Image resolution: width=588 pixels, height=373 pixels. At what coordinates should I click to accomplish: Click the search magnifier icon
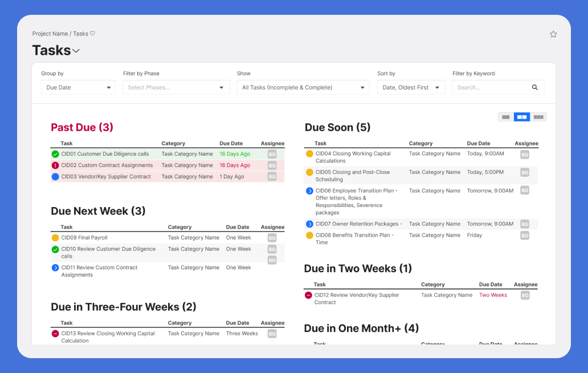point(534,88)
